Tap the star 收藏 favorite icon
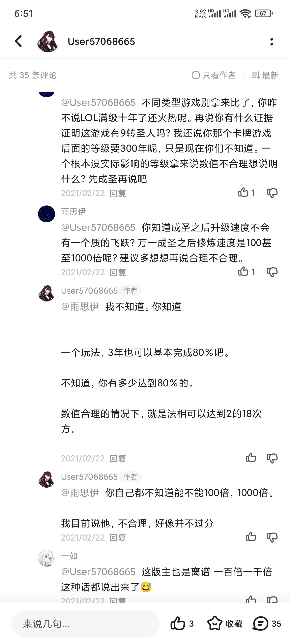Image resolution: width=290 pixels, height=644 pixels. pyautogui.click(x=215, y=624)
